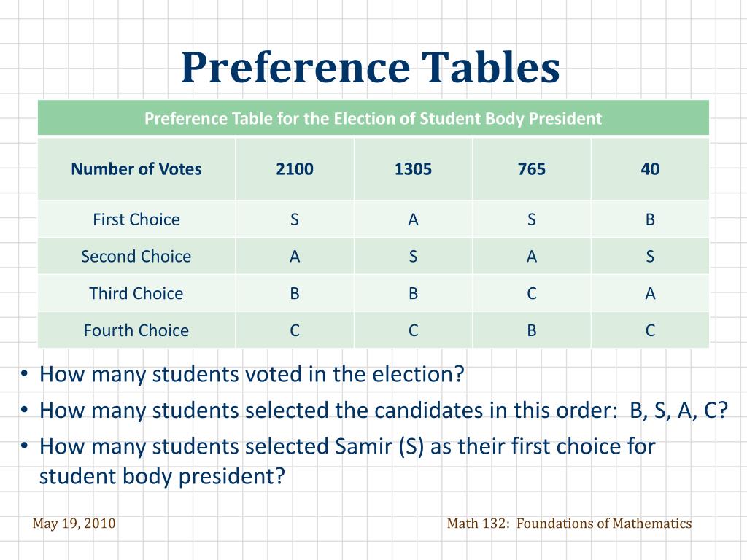Select the "First Choice" row label

(x=136, y=219)
